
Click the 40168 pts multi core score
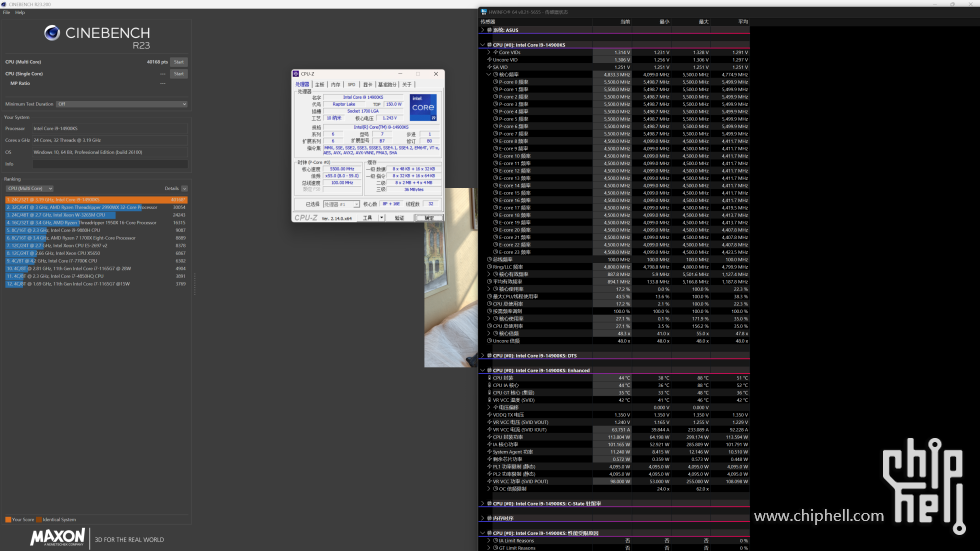pos(158,62)
